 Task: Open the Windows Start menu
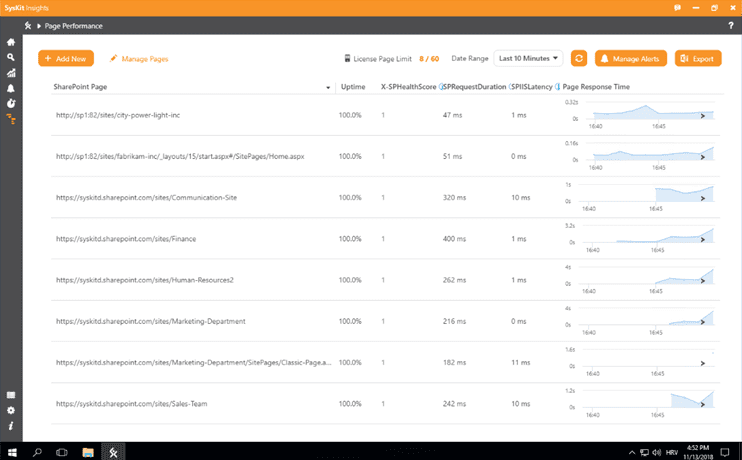[x=12, y=452]
